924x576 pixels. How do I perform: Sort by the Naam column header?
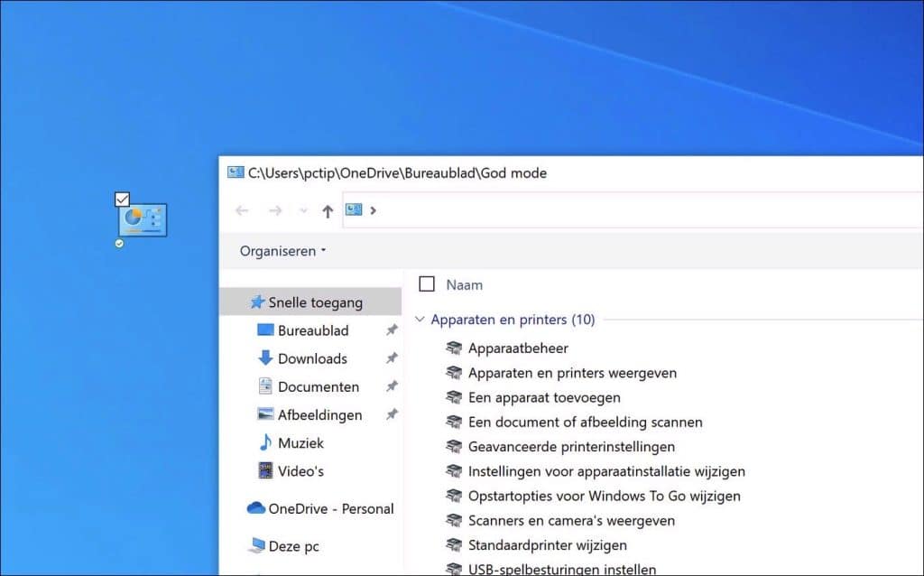pyautogui.click(x=465, y=284)
